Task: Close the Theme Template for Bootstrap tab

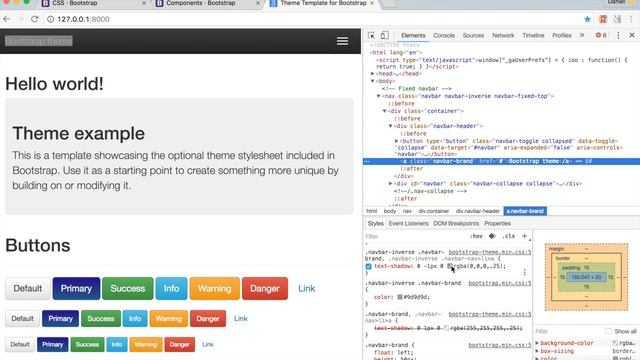Action: tap(372, 3)
